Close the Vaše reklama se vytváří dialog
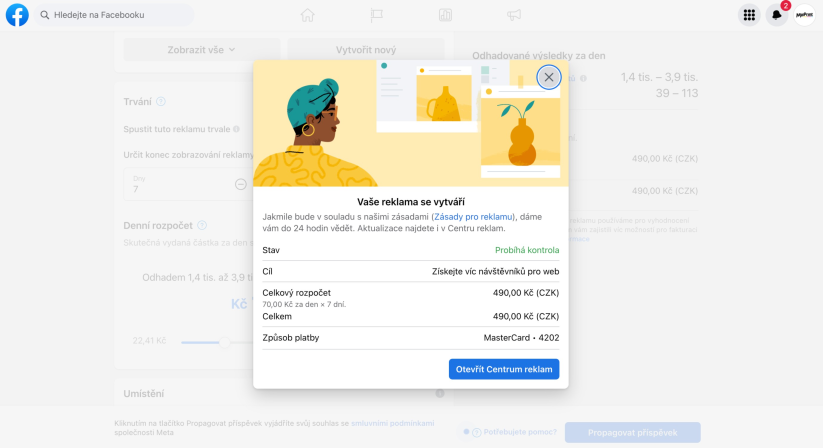 click(x=548, y=77)
